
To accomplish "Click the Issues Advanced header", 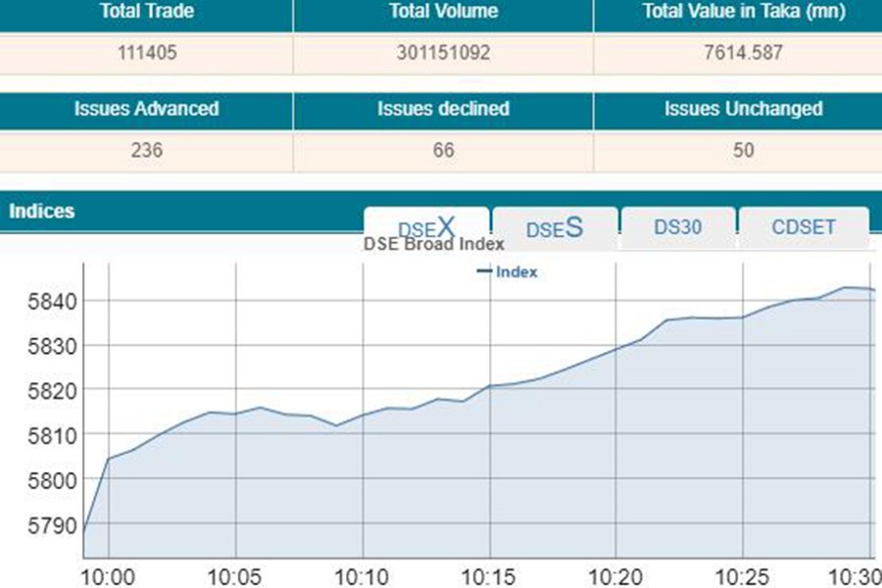I will 146,109.
